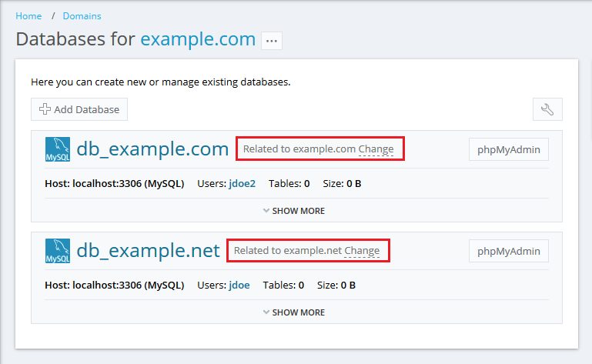592x364 pixels.
Task: Open phpMyAdmin for db_example.net
Action: coord(508,251)
